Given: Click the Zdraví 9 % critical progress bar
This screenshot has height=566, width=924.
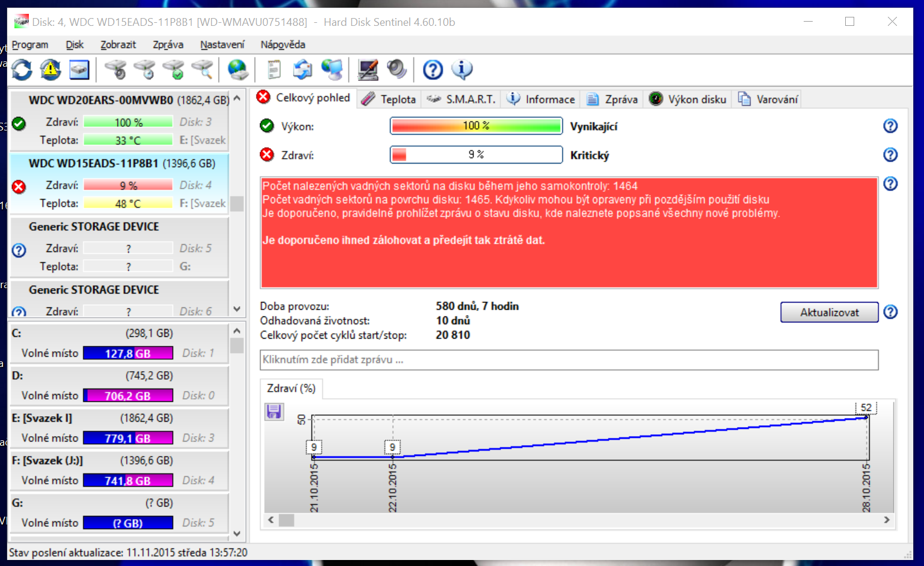Looking at the screenshot, I should point(476,155).
